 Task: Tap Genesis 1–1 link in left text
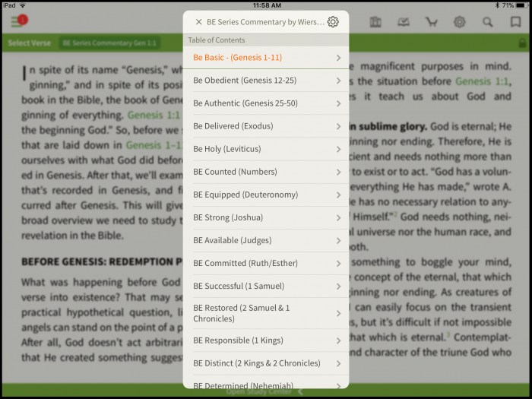[154, 145]
